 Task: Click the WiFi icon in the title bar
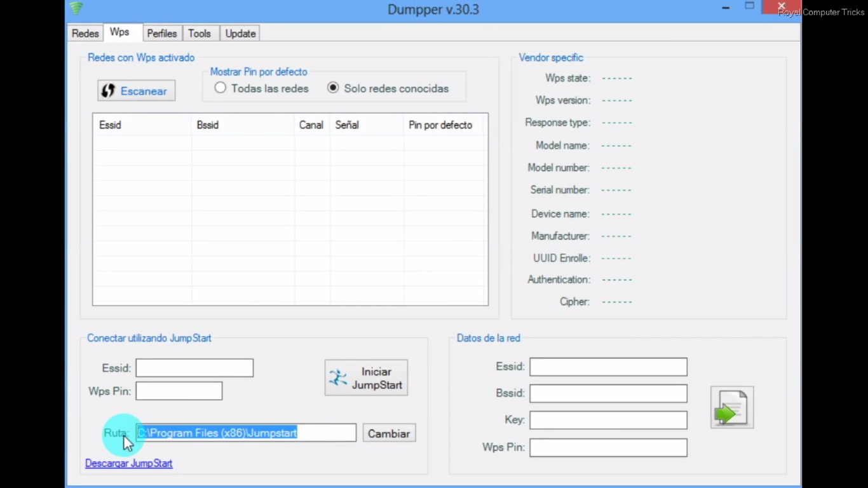pos(76,9)
